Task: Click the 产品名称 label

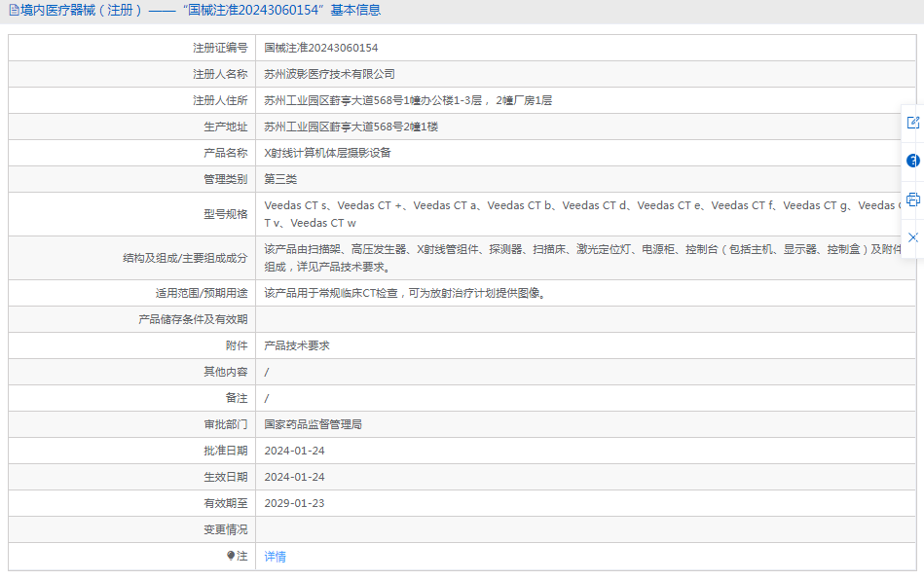Action: 226,153
